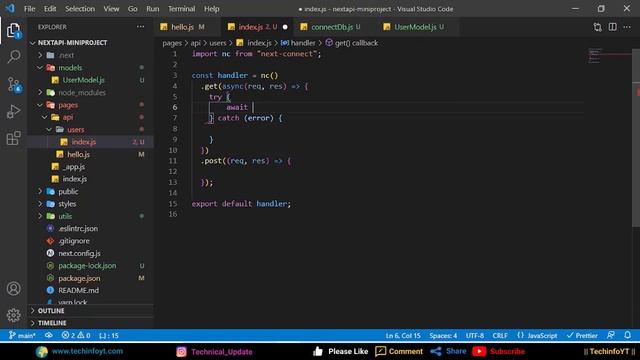Open the Search view
Image resolution: width=640 pixels, height=360 pixels.
pyautogui.click(x=13, y=56)
